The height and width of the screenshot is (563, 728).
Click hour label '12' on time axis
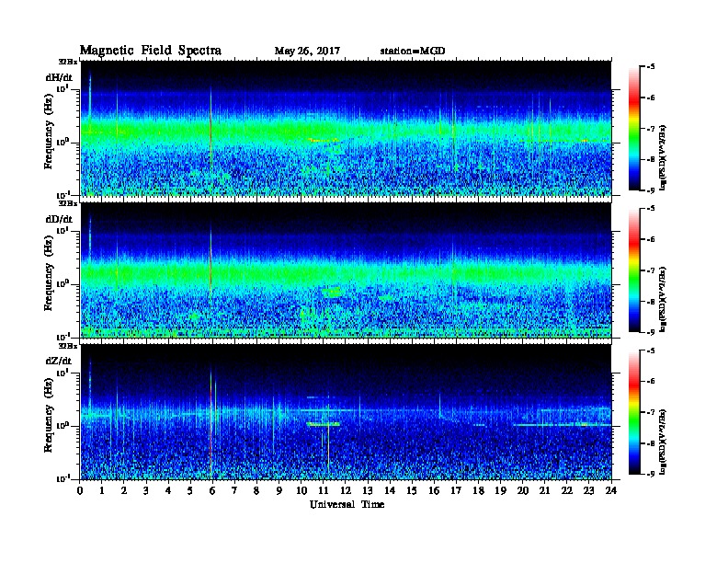tap(346, 490)
